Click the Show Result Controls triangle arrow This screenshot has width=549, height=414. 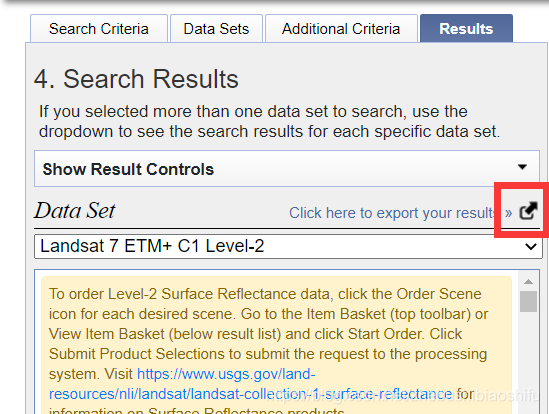(x=522, y=167)
